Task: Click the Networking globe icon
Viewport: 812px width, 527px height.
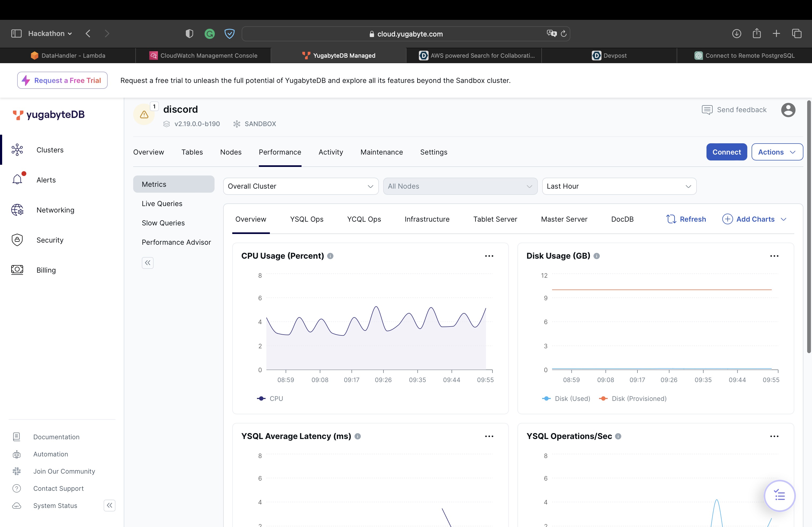Action: (17, 210)
